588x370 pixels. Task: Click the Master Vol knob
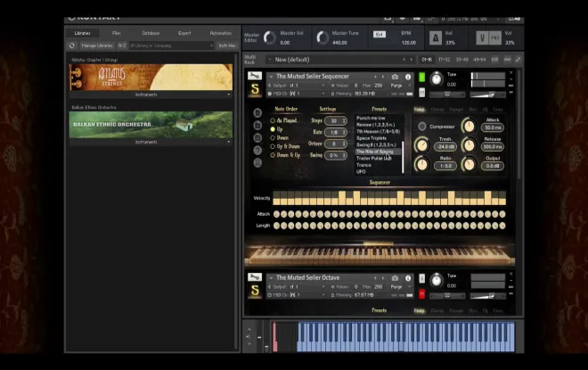269,37
